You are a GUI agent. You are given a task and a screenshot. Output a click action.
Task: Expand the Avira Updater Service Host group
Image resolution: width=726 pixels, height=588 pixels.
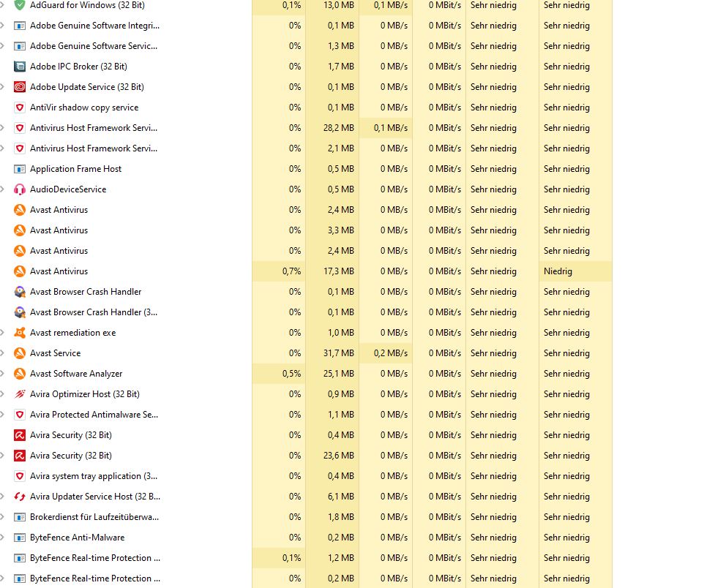(2, 497)
